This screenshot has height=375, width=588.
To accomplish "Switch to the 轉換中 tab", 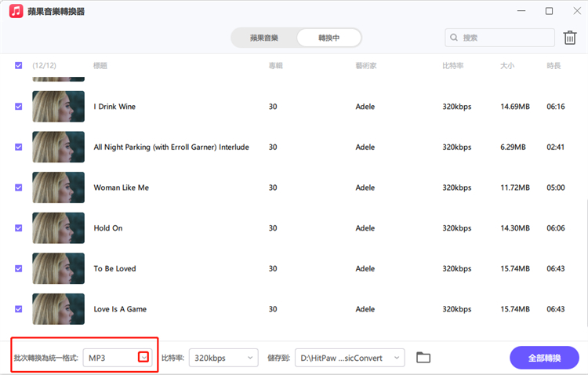I will 328,38.
